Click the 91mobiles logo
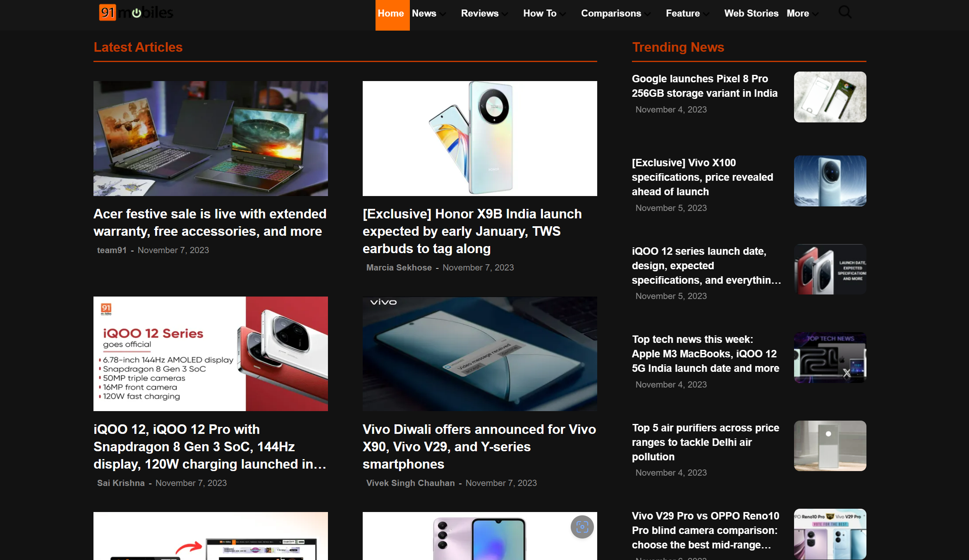The height and width of the screenshot is (560, 969). point(136,13)
